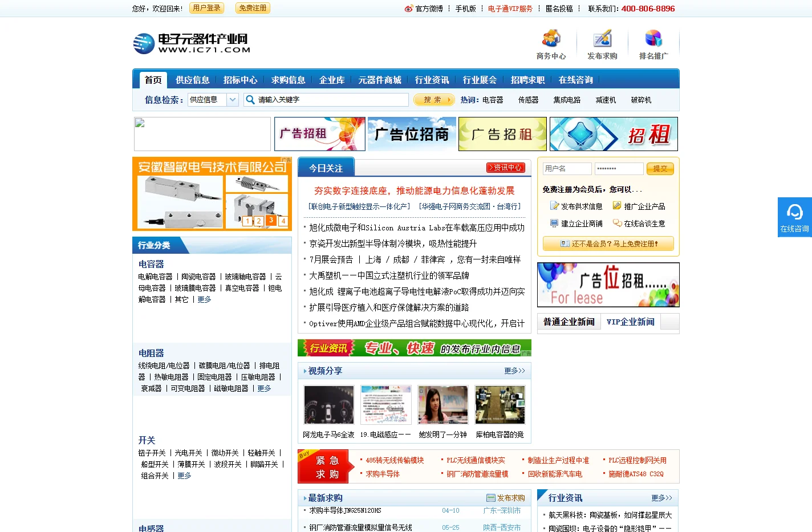The height and width of the screenshot is (532, 812).
Task: Open the 供应信息 navigation menu item
Action: coord(193,80)
